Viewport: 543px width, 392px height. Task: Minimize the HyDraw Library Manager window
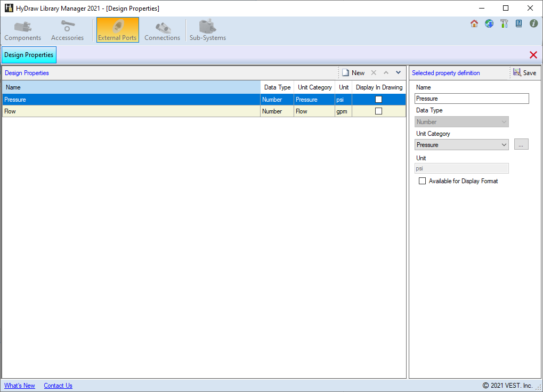pyautogui.click(x=481, y=8)
